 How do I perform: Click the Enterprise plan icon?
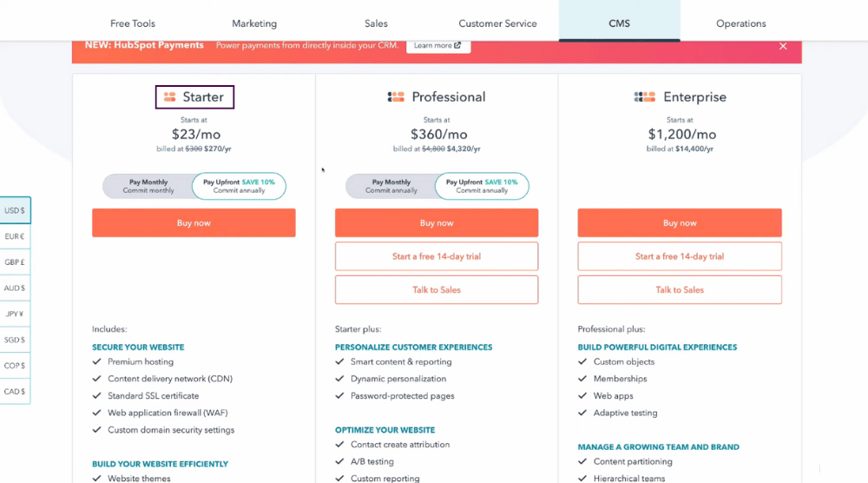(644, 97)
